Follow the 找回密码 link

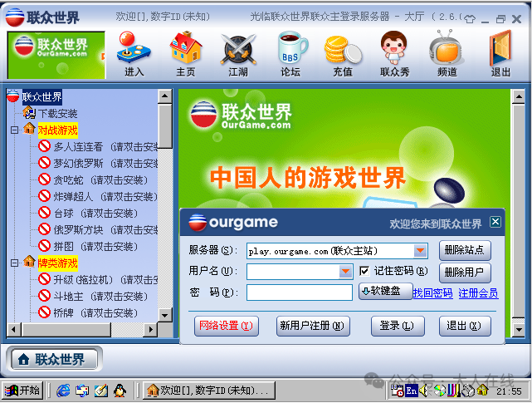click(432, 293)
